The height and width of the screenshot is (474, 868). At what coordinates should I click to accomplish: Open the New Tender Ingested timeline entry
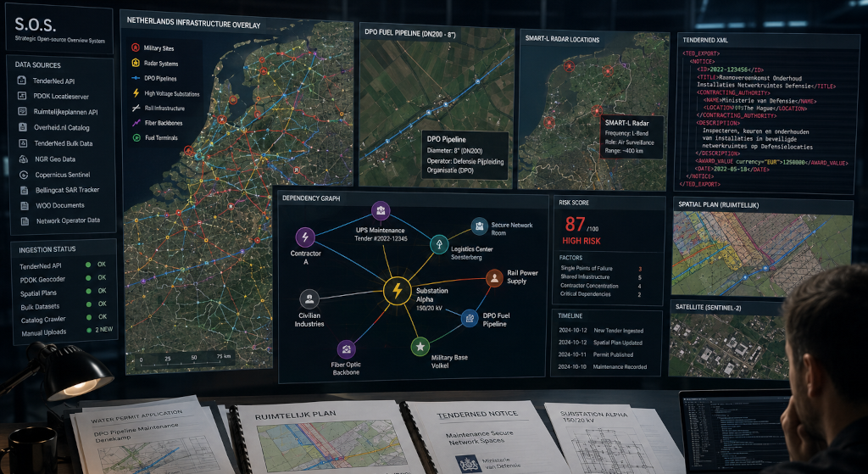pos(601,331)
